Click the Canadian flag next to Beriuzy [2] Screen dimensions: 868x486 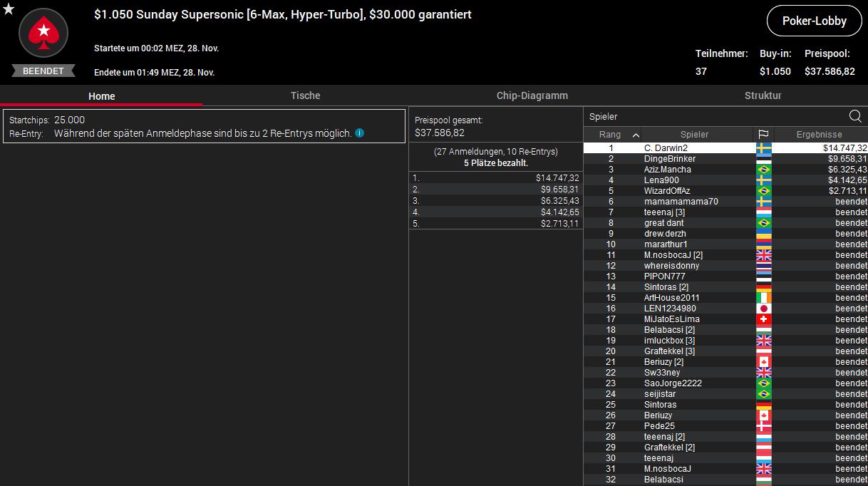point(763,362)
